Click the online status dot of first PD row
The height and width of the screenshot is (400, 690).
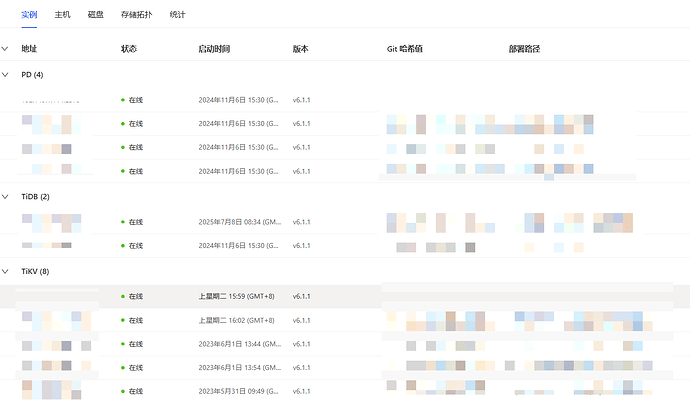(123, 100)
